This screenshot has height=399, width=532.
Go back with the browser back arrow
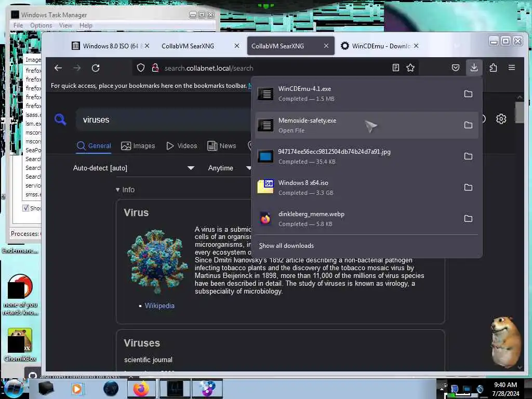point(58,68)
